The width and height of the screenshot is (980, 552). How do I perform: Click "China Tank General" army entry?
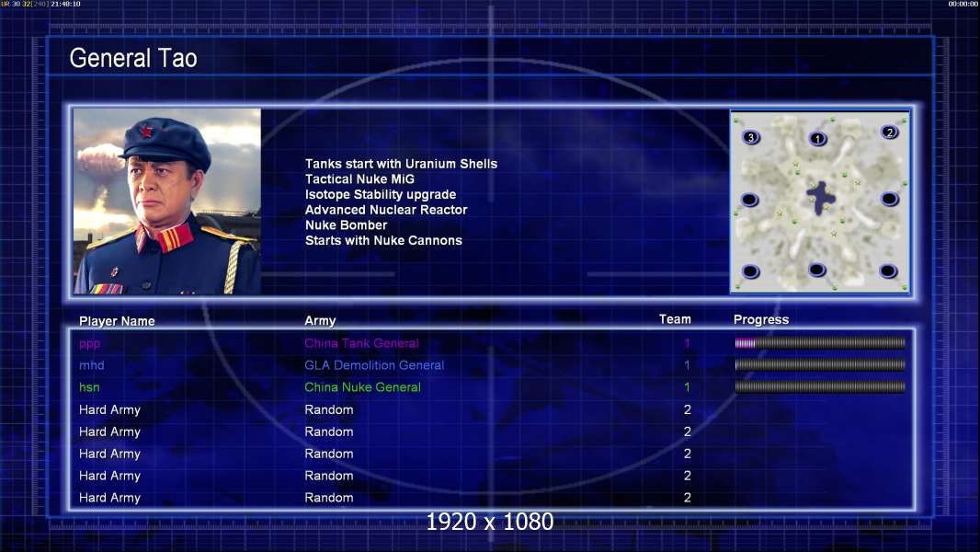362,342
